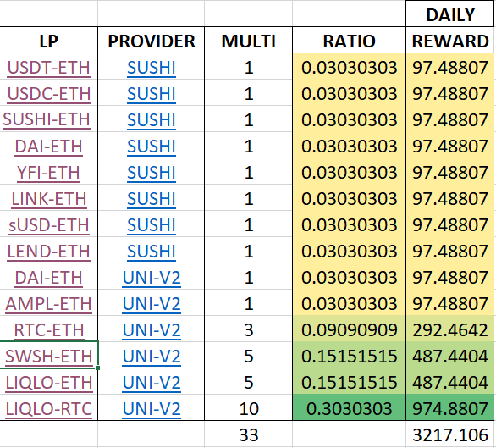This screenshot has height=448, width=496.
Task: Open the USDT-ETH LP link
Action: [48, 68]
